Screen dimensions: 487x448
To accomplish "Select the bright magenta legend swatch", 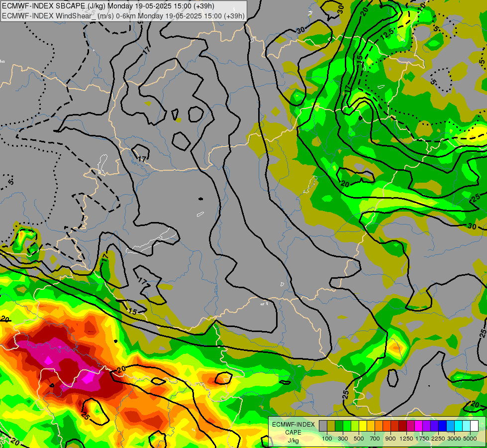I will [x=418, y=426].
